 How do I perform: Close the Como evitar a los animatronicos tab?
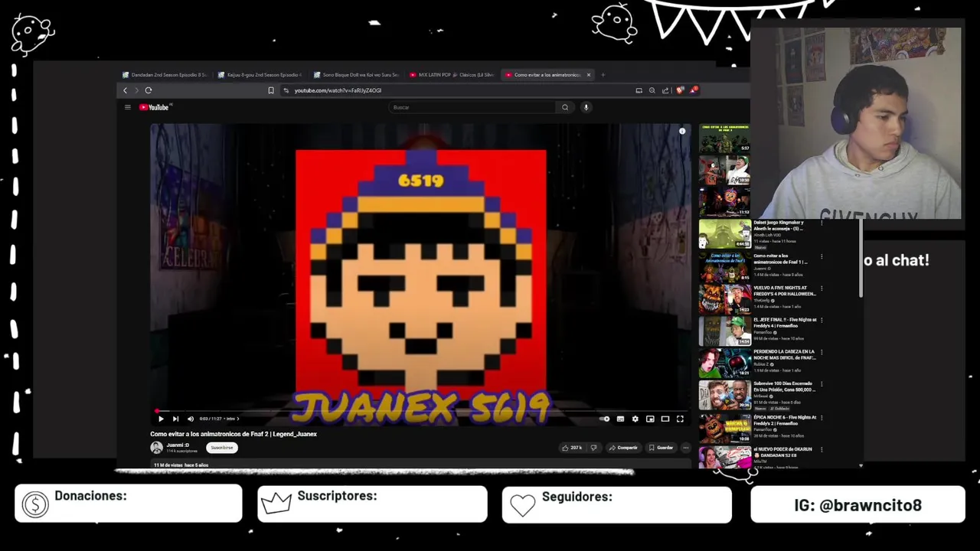589,75
